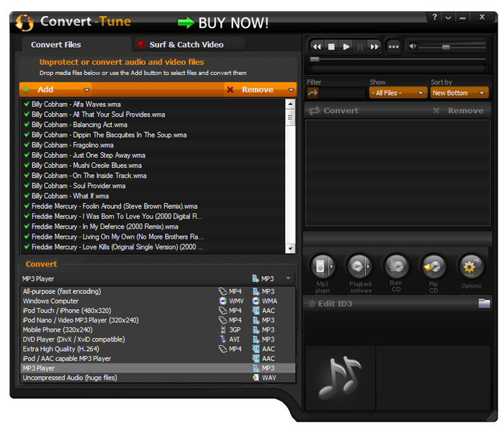The height and width of the screenshot is (431, 504).
Task: Uncheck Billy Cobham - Balancing Act.wma
Action: tap(27, 125)
